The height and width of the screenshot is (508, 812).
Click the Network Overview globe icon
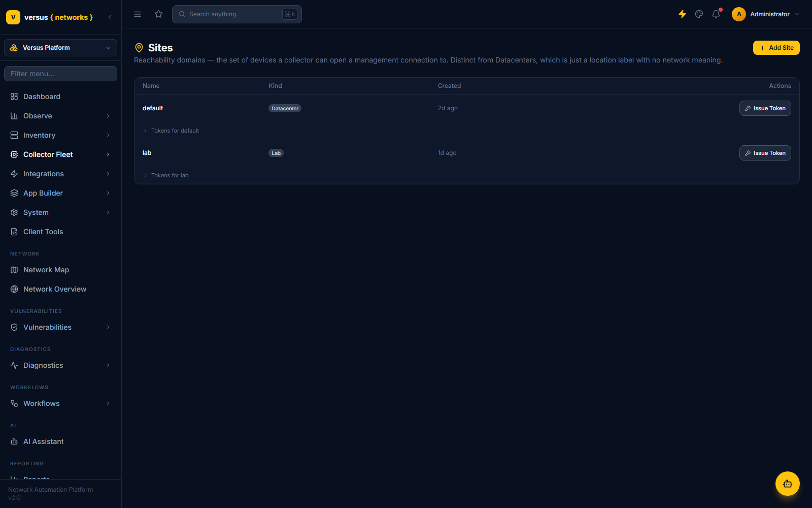coord(14,289)
